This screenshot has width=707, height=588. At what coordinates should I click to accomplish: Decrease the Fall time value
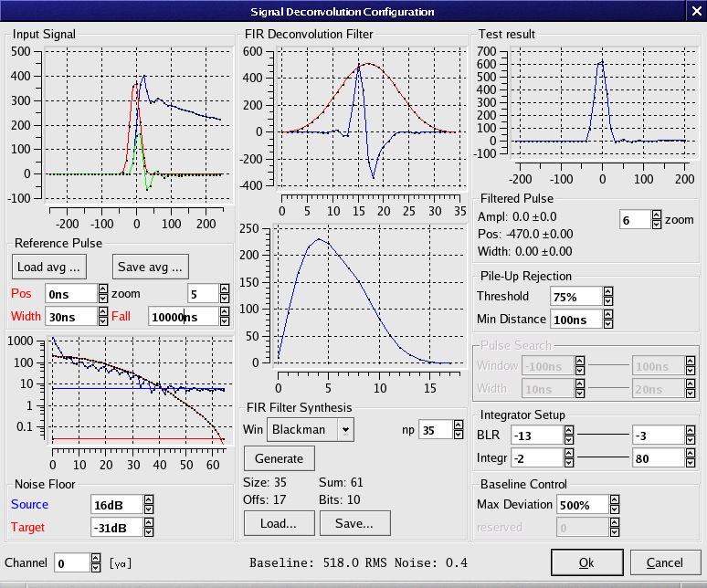click(x=225, y=321)
